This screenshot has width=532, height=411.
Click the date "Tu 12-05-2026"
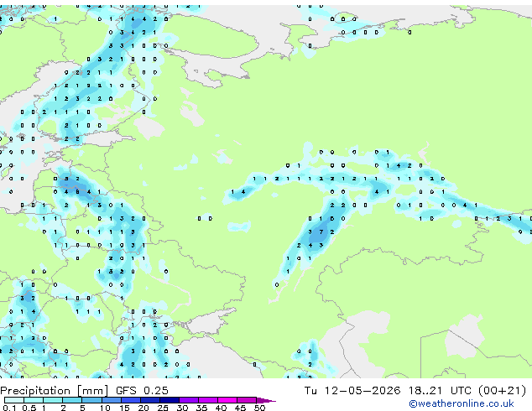click(352, 390)
